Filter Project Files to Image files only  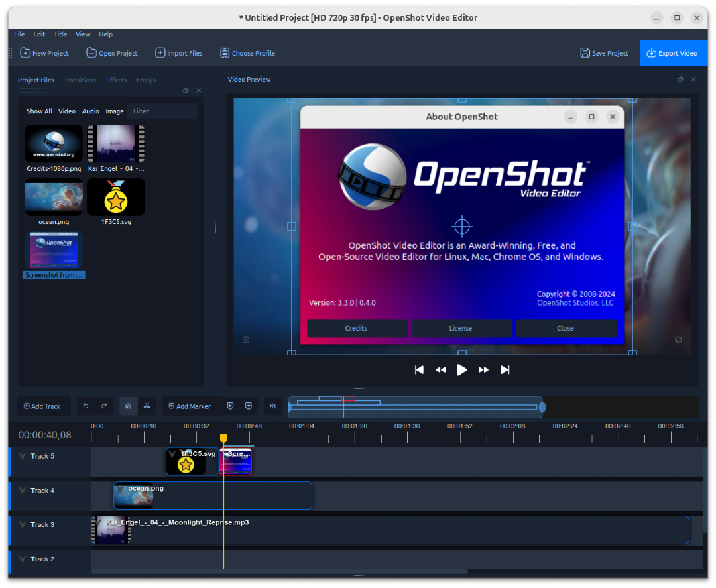coord(114,111)
